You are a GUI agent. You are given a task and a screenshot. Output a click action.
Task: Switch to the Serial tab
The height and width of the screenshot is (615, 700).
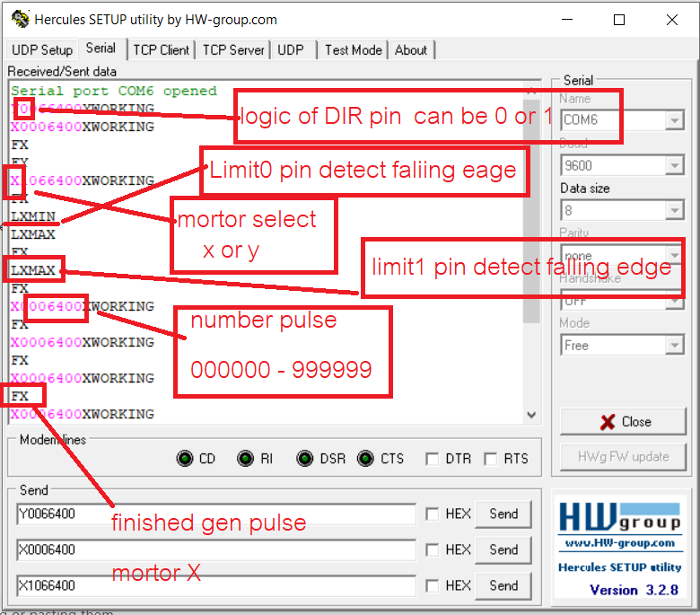click(101, 48)
